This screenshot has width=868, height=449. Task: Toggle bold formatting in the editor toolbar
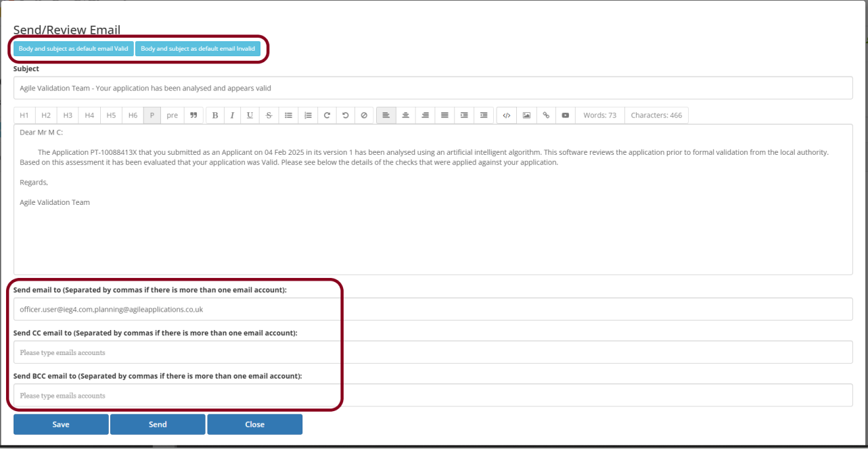pos(215,116)
